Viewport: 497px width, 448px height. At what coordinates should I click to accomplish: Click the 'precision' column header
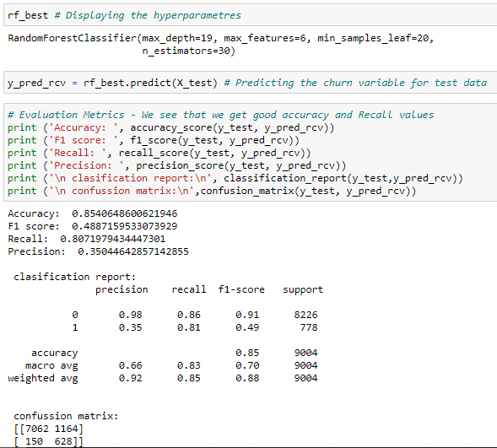(x=122, y=290)
